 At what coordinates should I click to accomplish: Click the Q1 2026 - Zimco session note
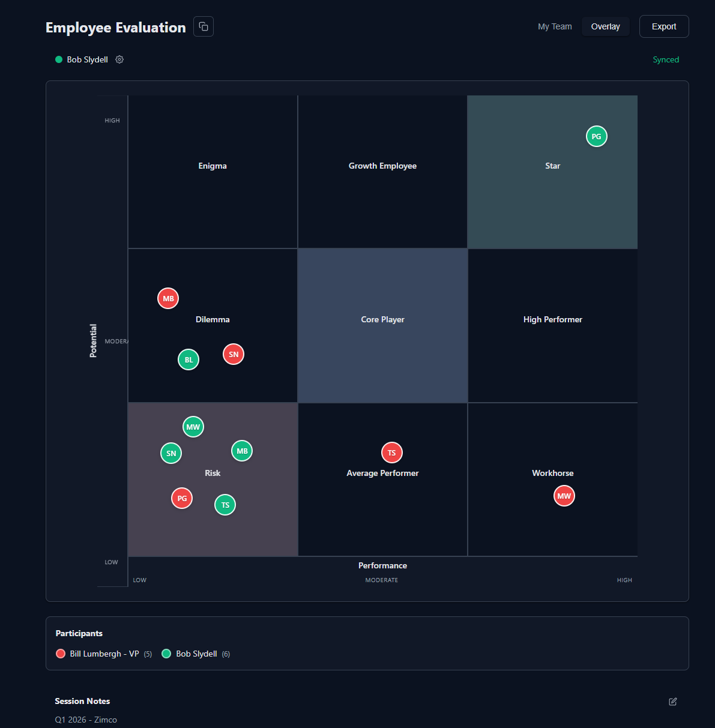86,720
